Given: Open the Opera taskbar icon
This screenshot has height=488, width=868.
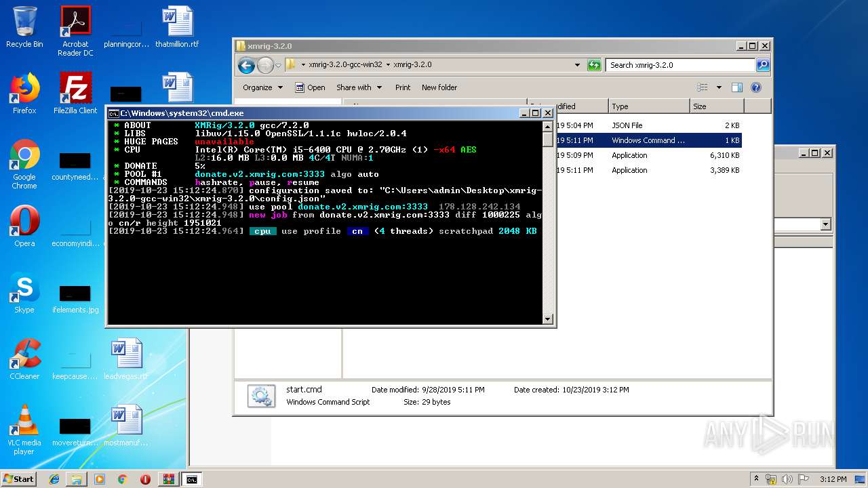Looking at the screenshot, I should pos(145,479).
